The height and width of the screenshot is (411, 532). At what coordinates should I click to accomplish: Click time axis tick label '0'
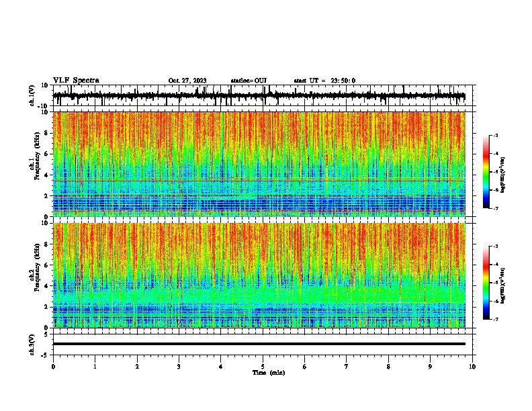click(x=53, y=367)
